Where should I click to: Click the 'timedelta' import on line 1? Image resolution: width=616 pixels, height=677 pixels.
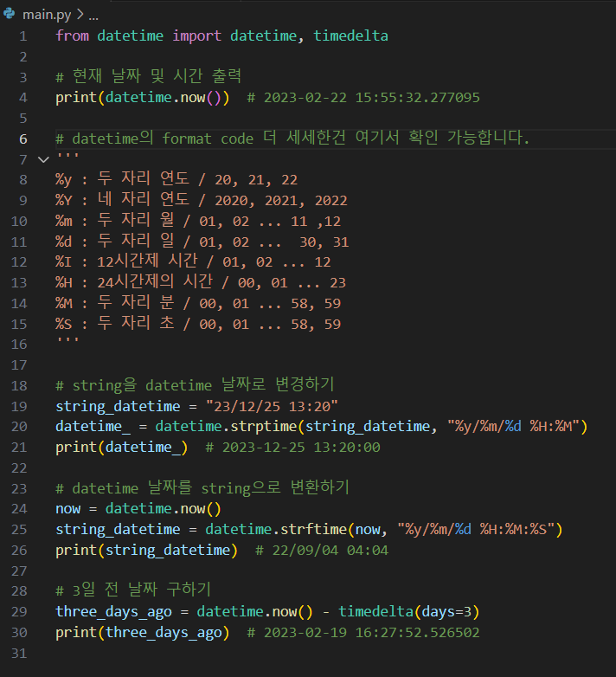(350, 35)
